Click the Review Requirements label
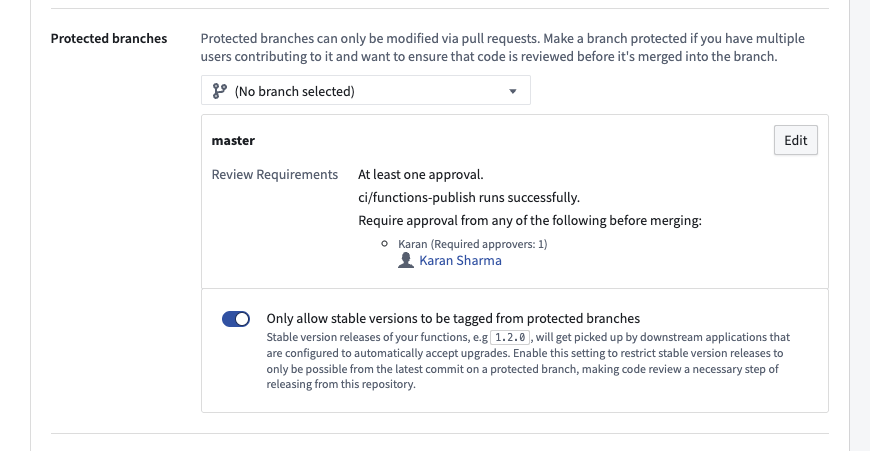 tap(275, 174)
